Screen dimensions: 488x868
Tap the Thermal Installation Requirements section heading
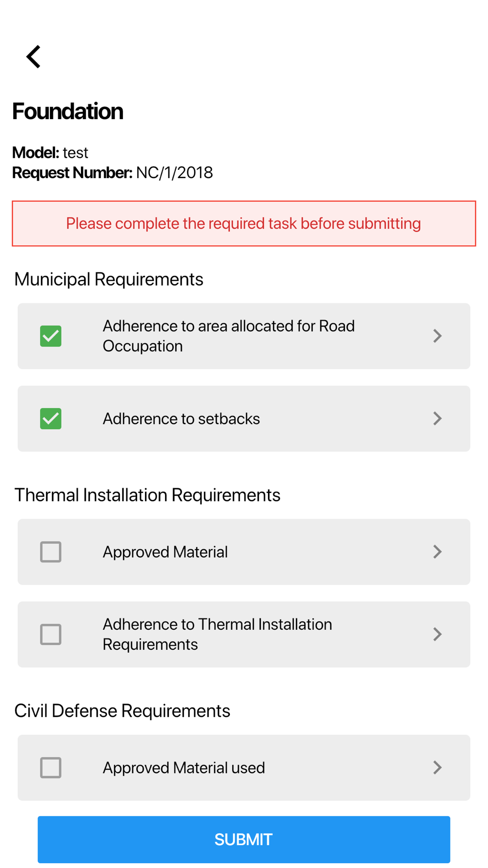(147, 495)
